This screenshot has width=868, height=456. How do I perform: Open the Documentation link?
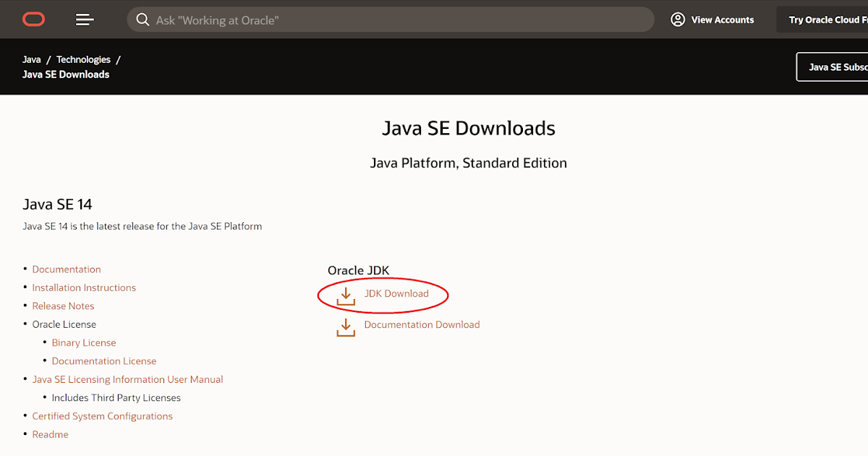pyautogui.click(x=67, y=269)
